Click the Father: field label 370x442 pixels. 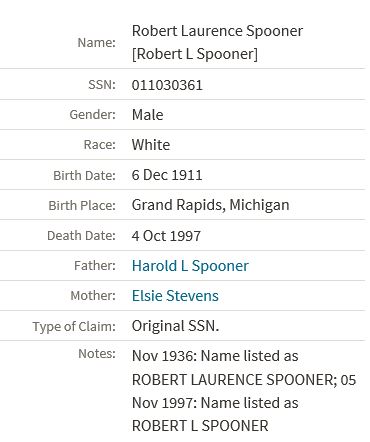coord(95,266)
